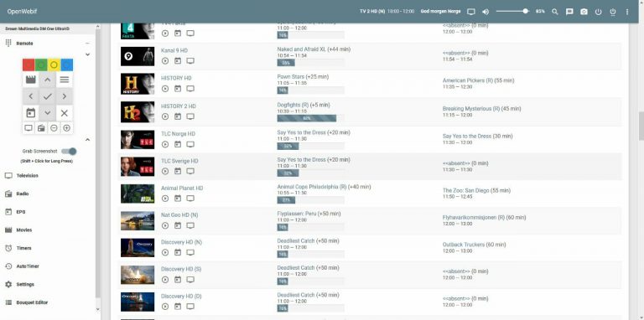Click the TLC Norge HD channel thumbnail
Image resolution: width=644 pixels, height=320 pixels.
(x=138, y=140)
